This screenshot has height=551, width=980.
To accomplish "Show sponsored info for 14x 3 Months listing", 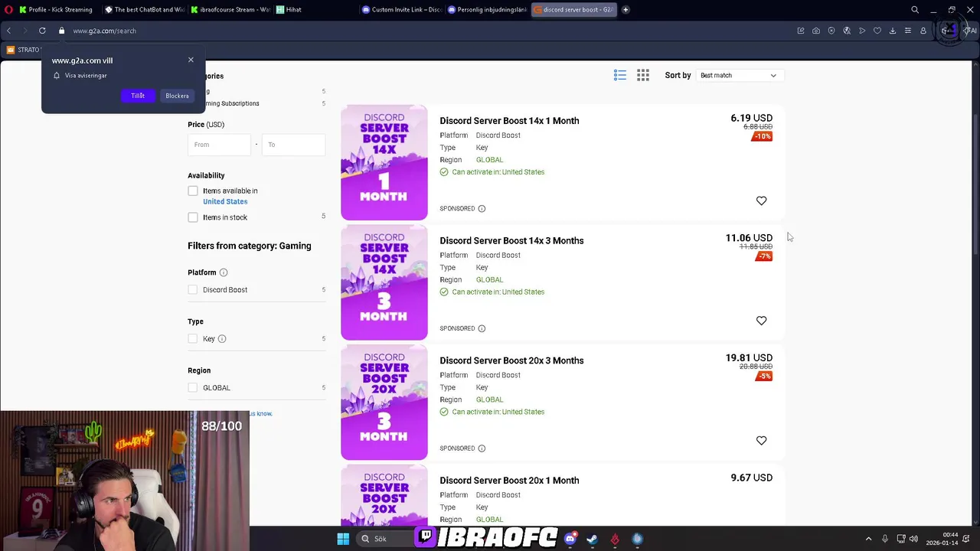I will pyautogui.click(x=482, y=328).
